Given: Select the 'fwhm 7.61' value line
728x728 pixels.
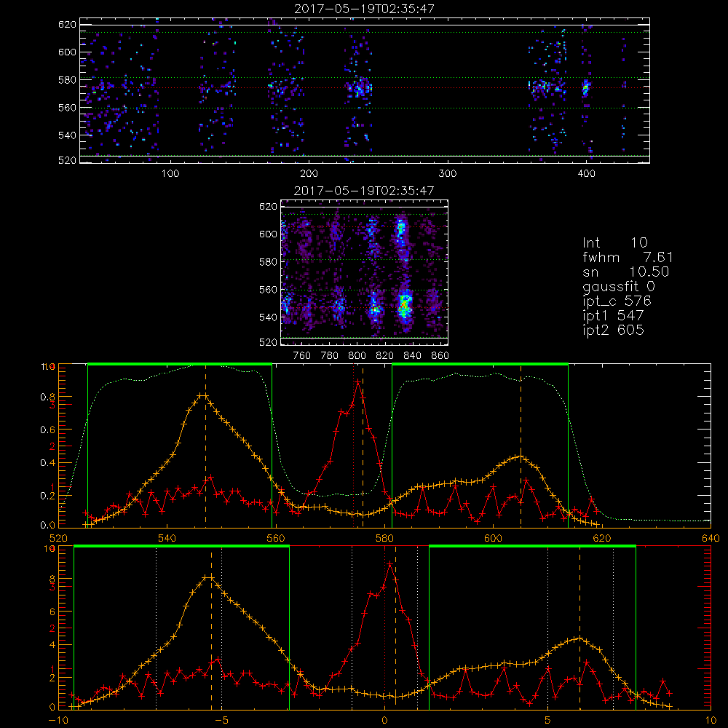Looking at the screenshot, I should tap(628, 257).
